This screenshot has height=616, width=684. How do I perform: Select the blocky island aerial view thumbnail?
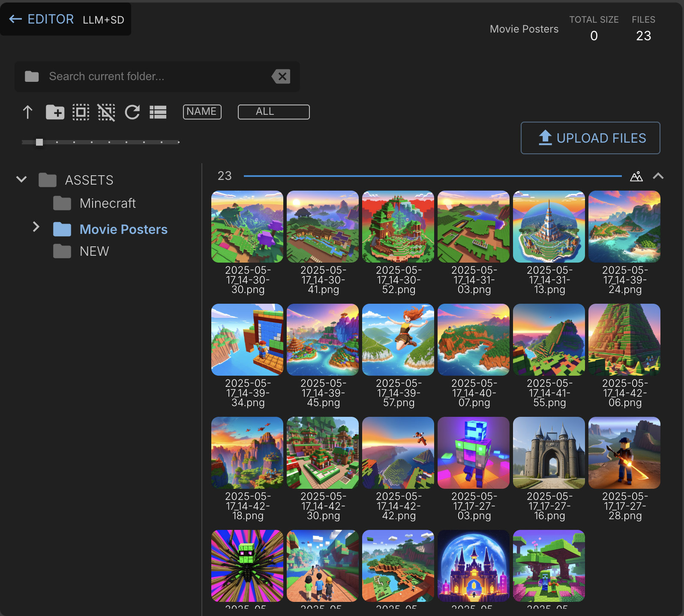point(398,566)
